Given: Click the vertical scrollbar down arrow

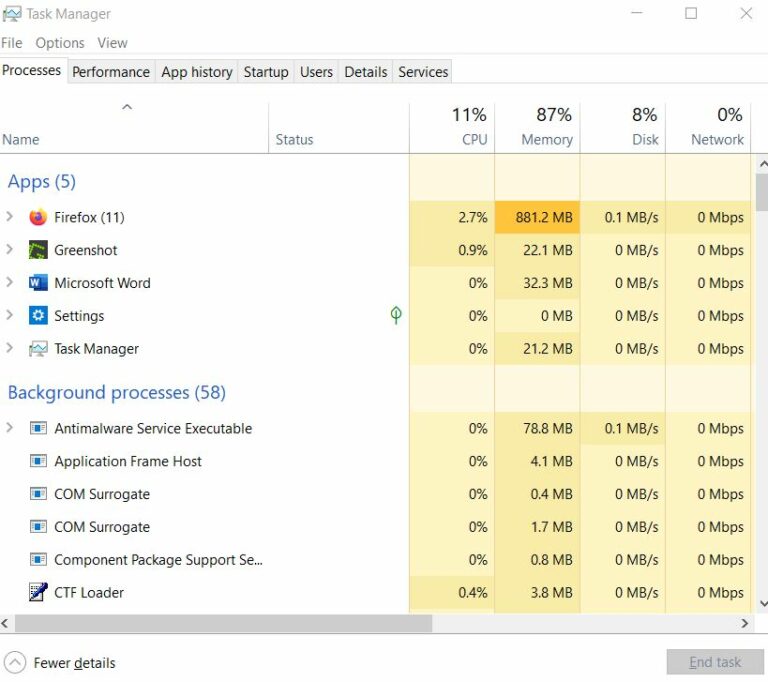Looking at the screenshot, I should [762, 604].
